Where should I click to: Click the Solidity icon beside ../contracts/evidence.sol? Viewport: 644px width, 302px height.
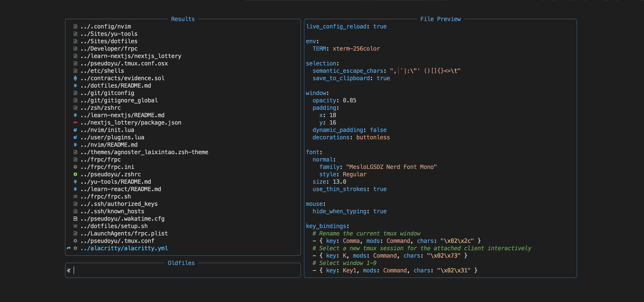(x=75, y=78)
